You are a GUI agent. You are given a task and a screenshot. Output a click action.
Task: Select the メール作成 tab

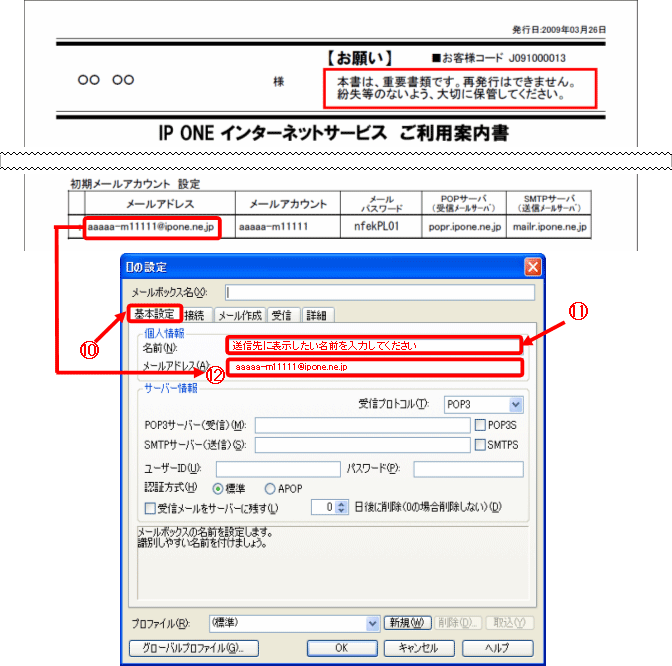pyautogui.click(x=240, y=315)
